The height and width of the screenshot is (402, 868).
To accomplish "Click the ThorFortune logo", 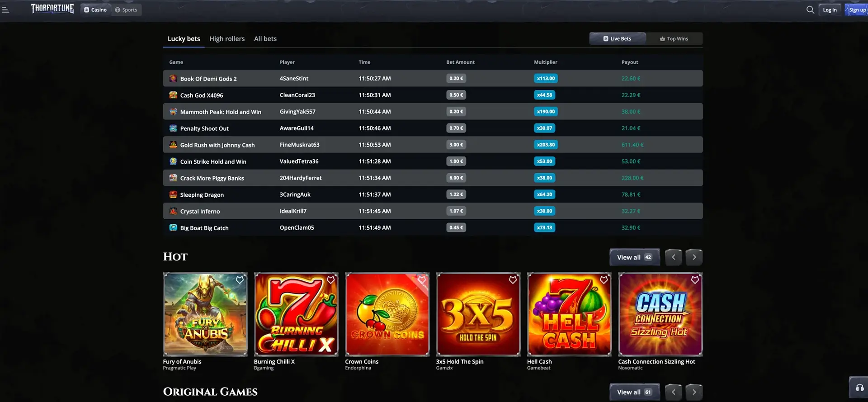I will [x=52, y=9].
